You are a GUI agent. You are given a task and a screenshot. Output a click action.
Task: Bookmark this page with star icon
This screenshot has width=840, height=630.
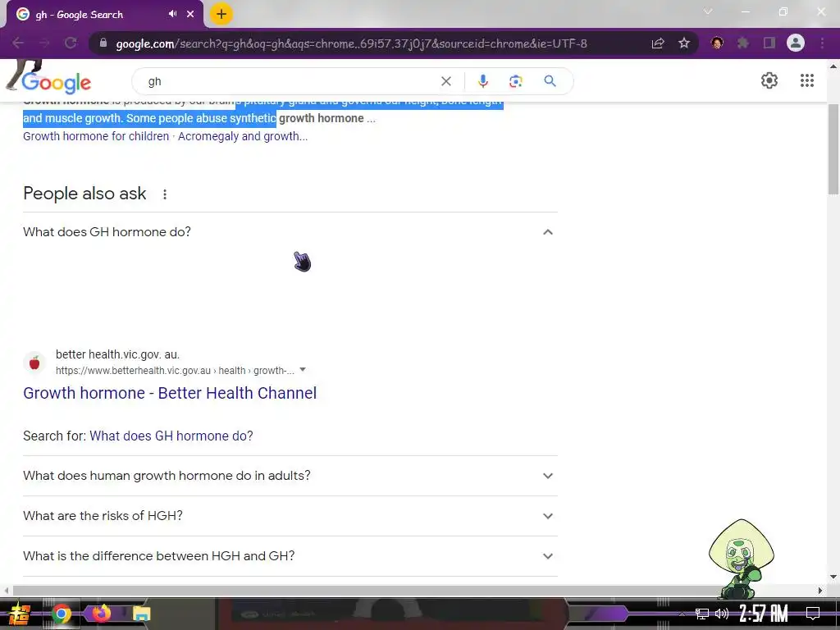684,43
